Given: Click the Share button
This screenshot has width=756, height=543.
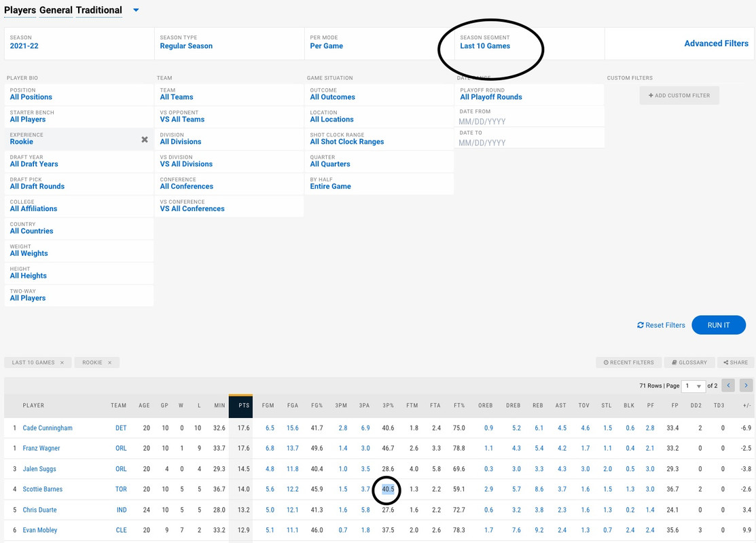Looking at the screenshot, I should (735, 362).
